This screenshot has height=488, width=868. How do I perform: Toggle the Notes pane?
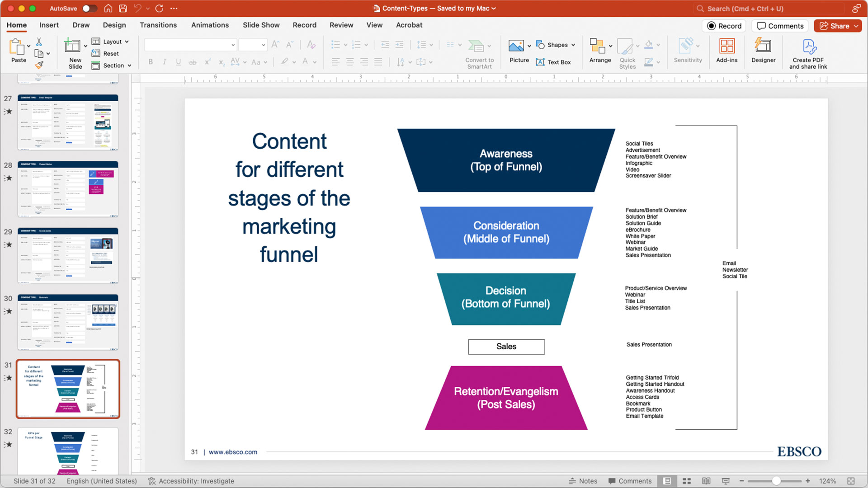pos(583,481)
